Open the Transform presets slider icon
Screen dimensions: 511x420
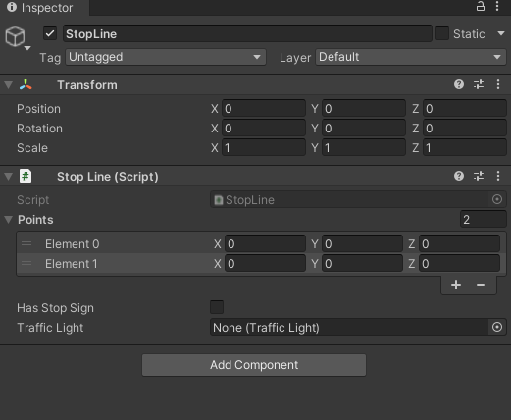[x=479, y=84]
